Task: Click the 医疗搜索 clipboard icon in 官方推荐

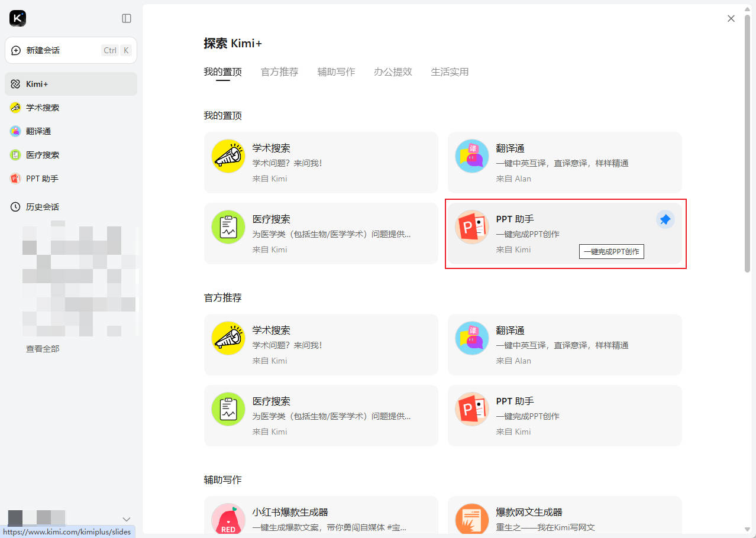Action: [228, 409]
